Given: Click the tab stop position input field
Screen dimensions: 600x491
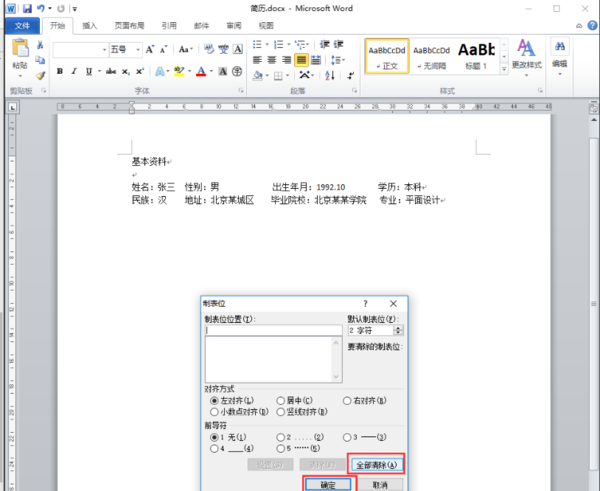Looking at the screenshot, I should pyautogui.click(x=274, y=330).
